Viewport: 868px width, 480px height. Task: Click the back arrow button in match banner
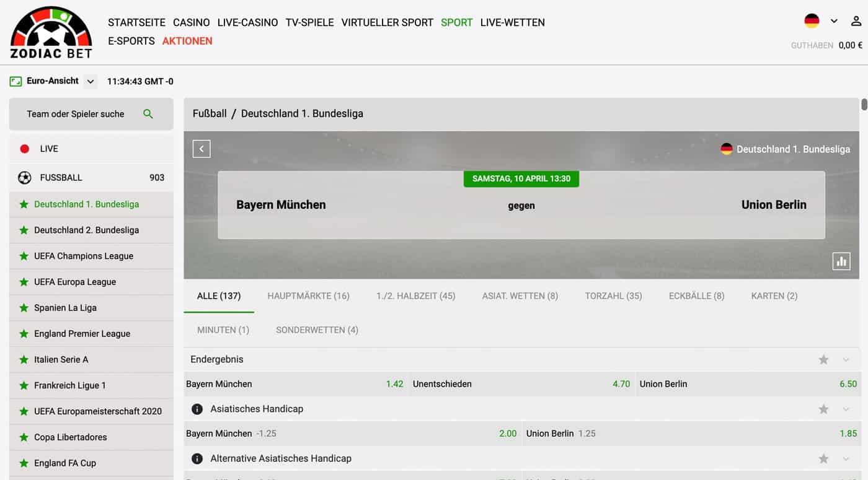pyautogui.click(x=201, y=149)
